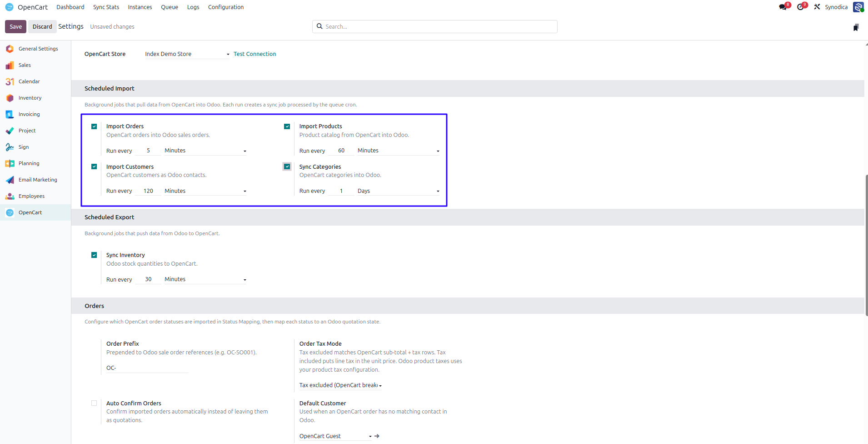Viewport: 868px width, 444px height.
Task: Select the Invoicing sidebar icon
Action: pos(10,114)
